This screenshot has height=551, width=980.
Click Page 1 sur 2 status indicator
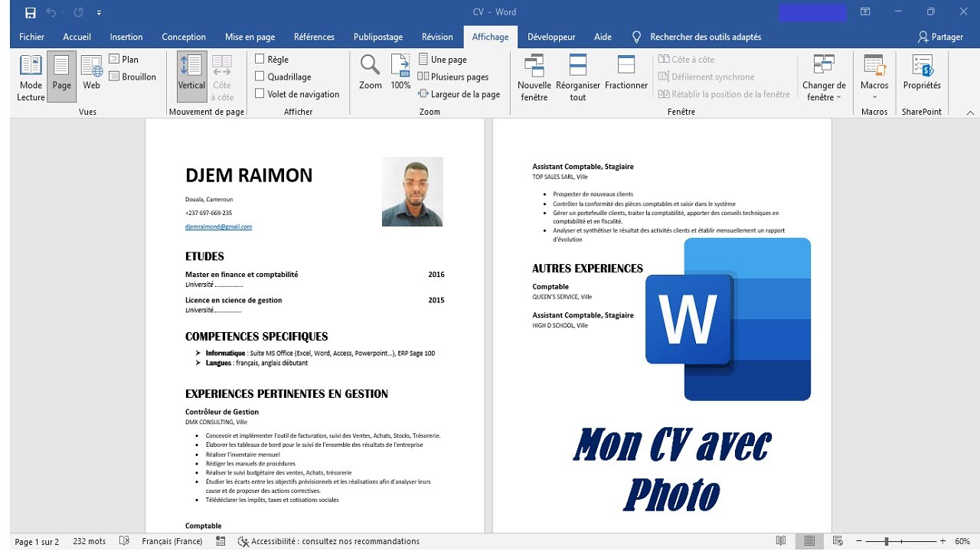(x=37, y=541)
